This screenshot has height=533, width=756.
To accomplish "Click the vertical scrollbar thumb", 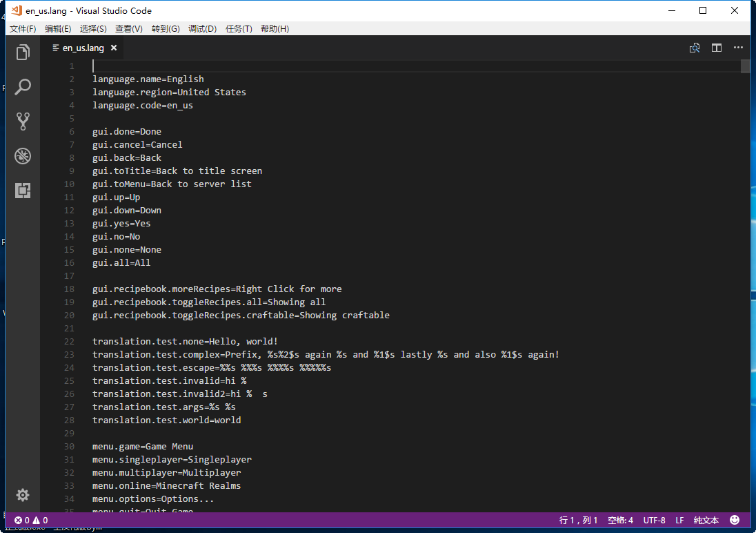I will pos(746,66).
